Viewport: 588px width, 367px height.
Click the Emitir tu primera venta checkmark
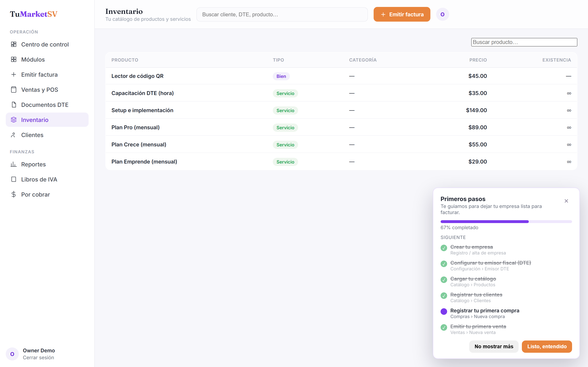(x=444, y=327)
